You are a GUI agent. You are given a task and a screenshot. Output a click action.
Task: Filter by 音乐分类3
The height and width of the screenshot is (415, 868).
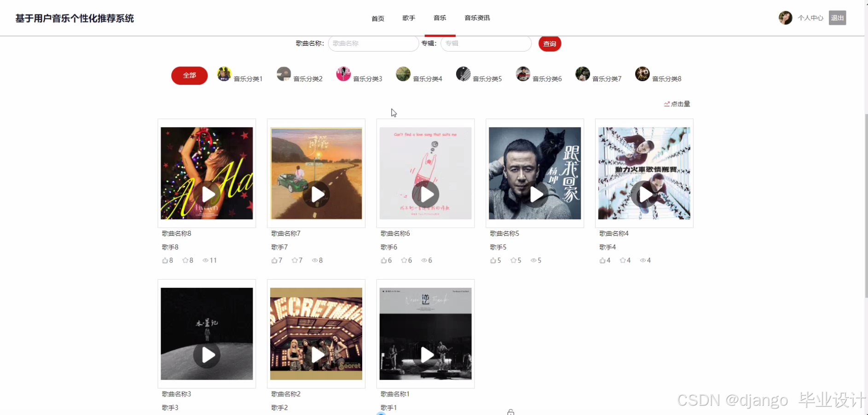point(359,75)
